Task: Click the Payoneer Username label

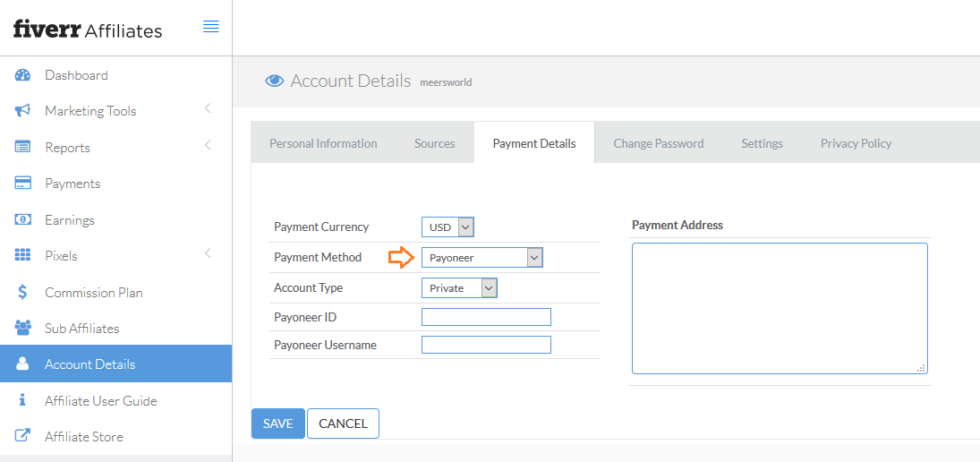Action: click(x=325, y=345)
